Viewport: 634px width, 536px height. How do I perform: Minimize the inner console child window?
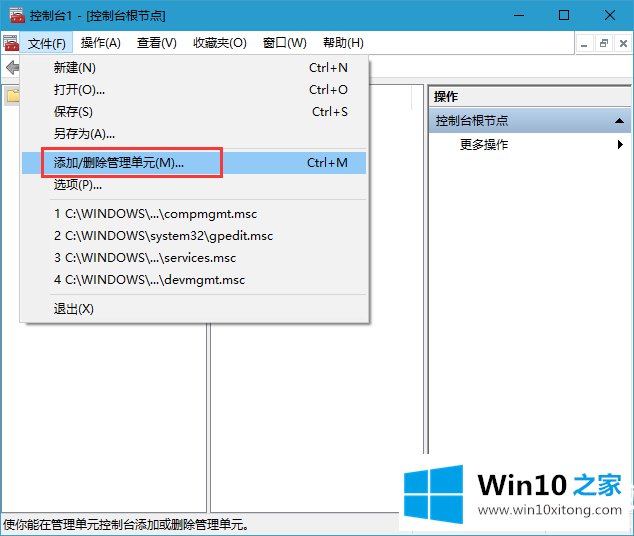click(584, 44)
